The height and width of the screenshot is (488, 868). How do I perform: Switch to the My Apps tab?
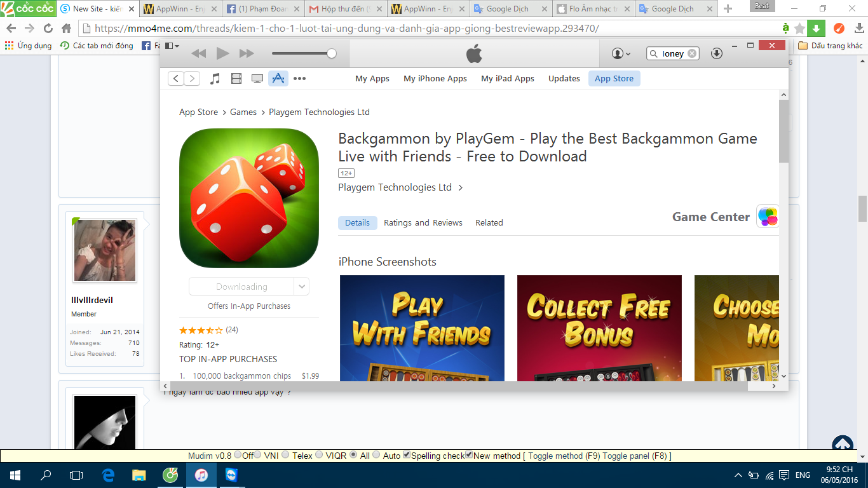tap(372, 79)
